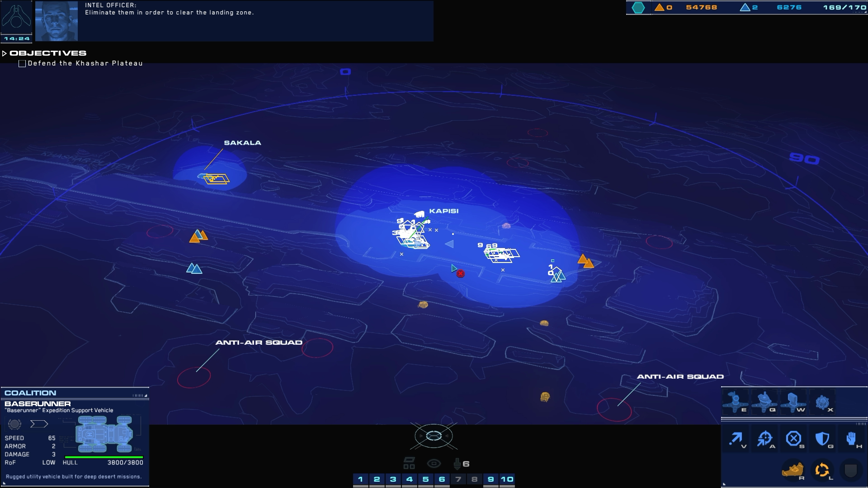Viewport: 868px width, 488px height.
Task: Select control group 1 tab
Action: pos(360,479)
